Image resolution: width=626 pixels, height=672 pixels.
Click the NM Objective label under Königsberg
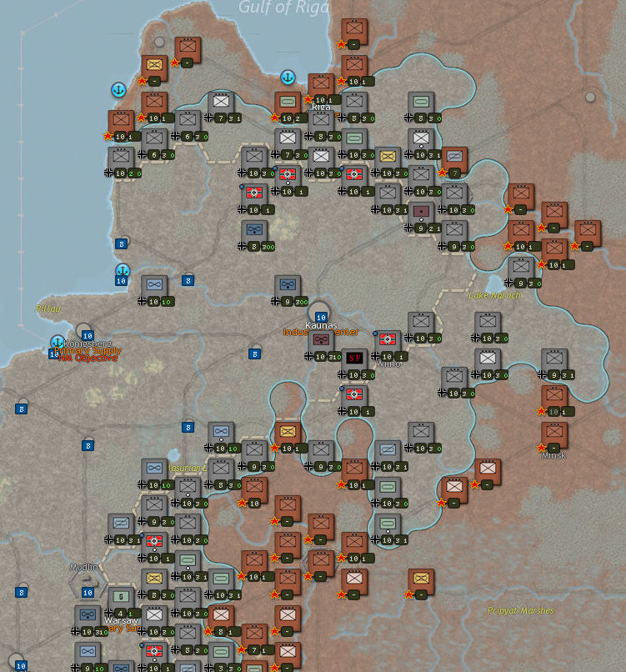click(88, 358)
